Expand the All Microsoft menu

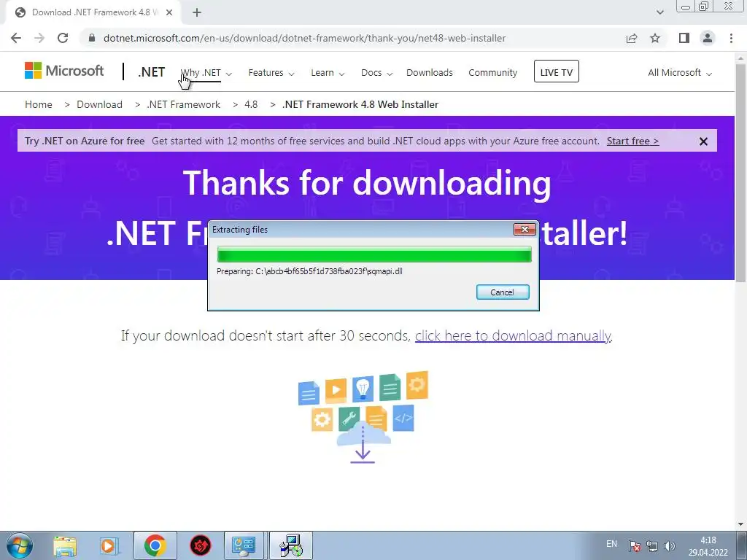click(x=680, y=73)
